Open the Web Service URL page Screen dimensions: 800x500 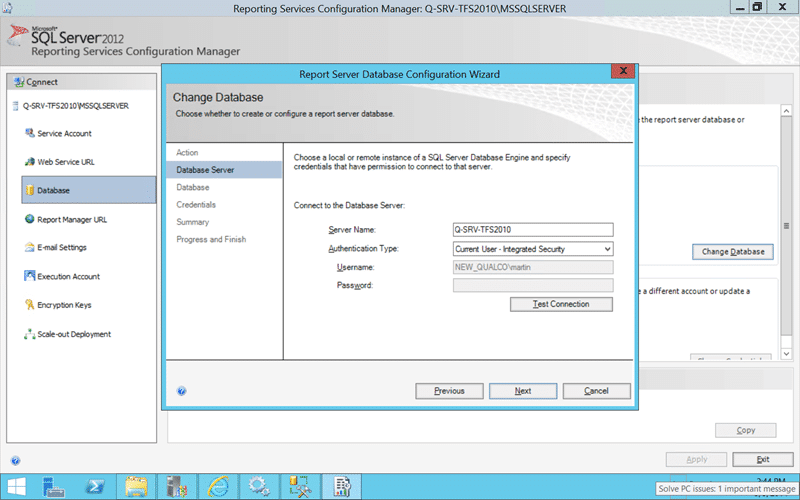66,162
